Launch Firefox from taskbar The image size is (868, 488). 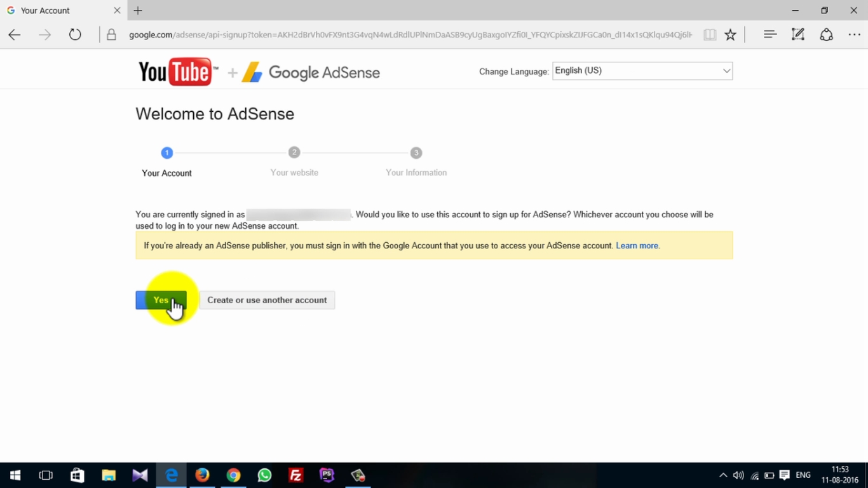point(202,475)
